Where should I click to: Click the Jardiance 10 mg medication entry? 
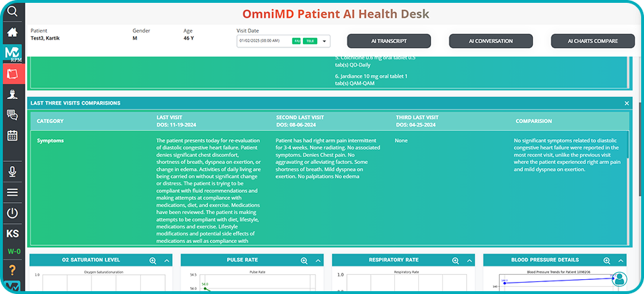click(x=372, y=80)
